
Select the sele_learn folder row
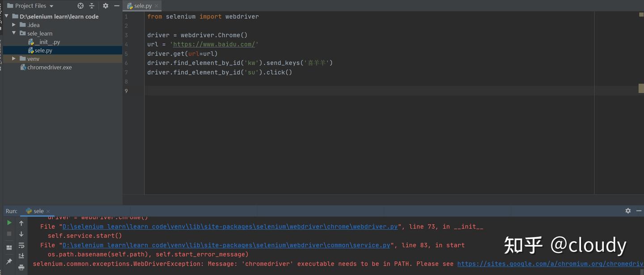(x=63, y=33)
